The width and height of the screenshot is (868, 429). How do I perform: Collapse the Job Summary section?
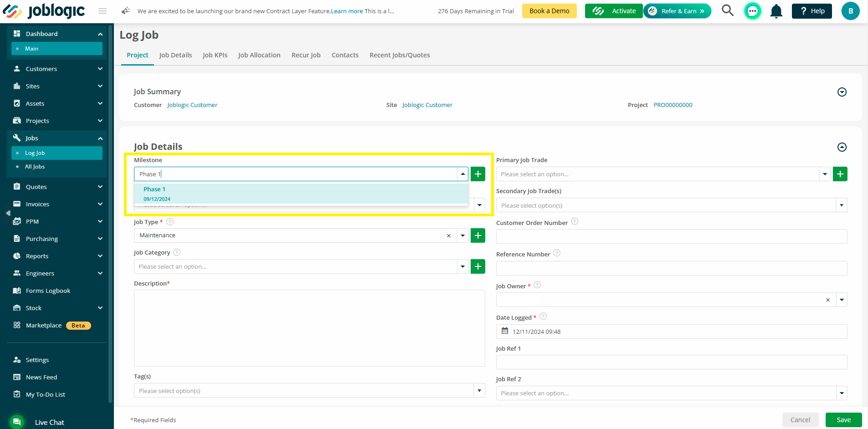pos(842,92)
